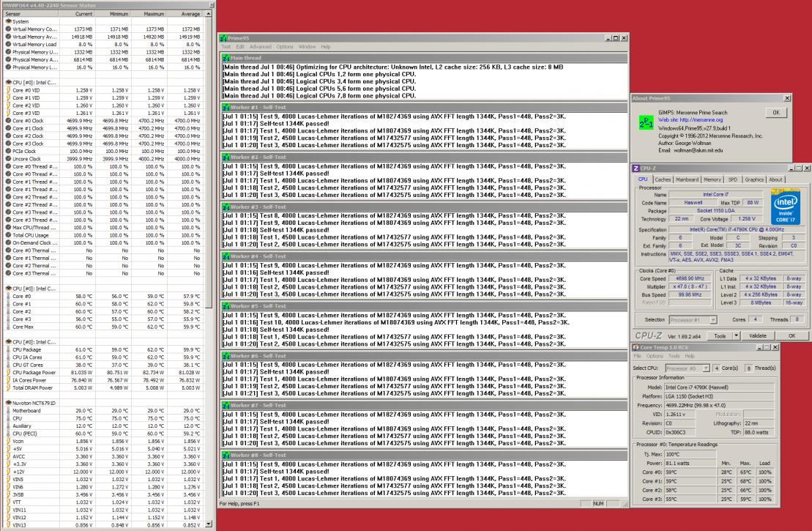Open the Selection Processor #1 dropdown in CPU-Z
This screenshot has width=812, height=531.
click(713, 319)
